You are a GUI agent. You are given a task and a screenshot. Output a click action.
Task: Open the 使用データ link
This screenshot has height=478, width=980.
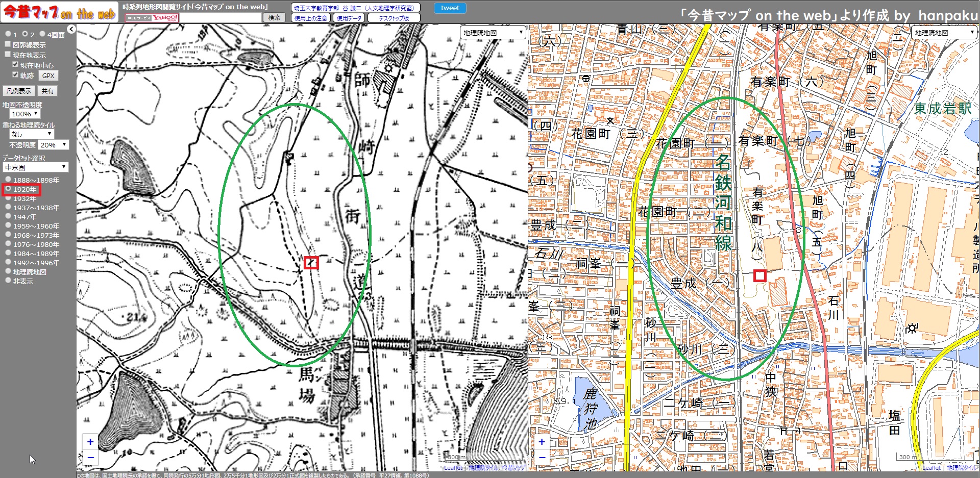349,18
